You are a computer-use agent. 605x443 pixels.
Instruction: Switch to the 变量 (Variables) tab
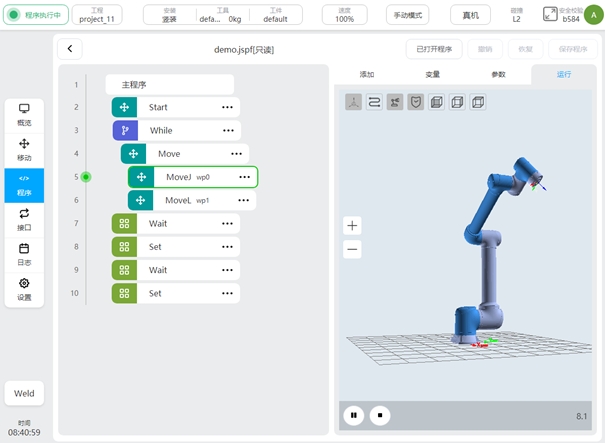click(432, 75)
